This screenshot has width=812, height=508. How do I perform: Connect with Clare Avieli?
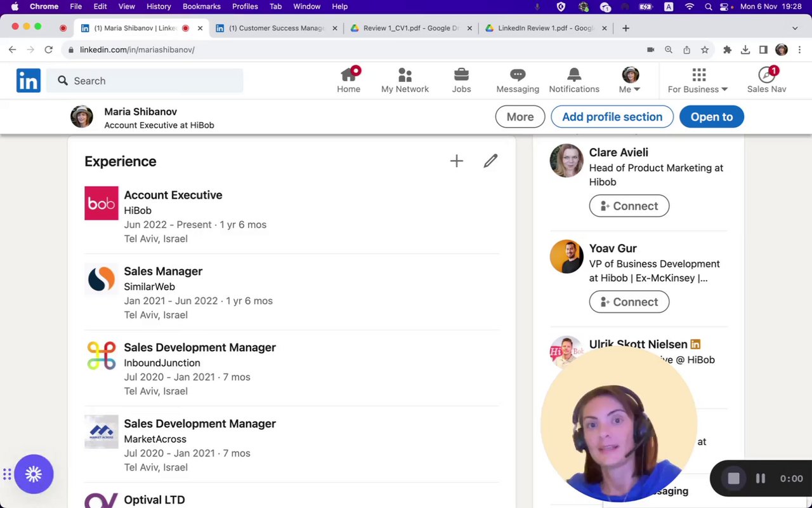click(x=629, y=206)
